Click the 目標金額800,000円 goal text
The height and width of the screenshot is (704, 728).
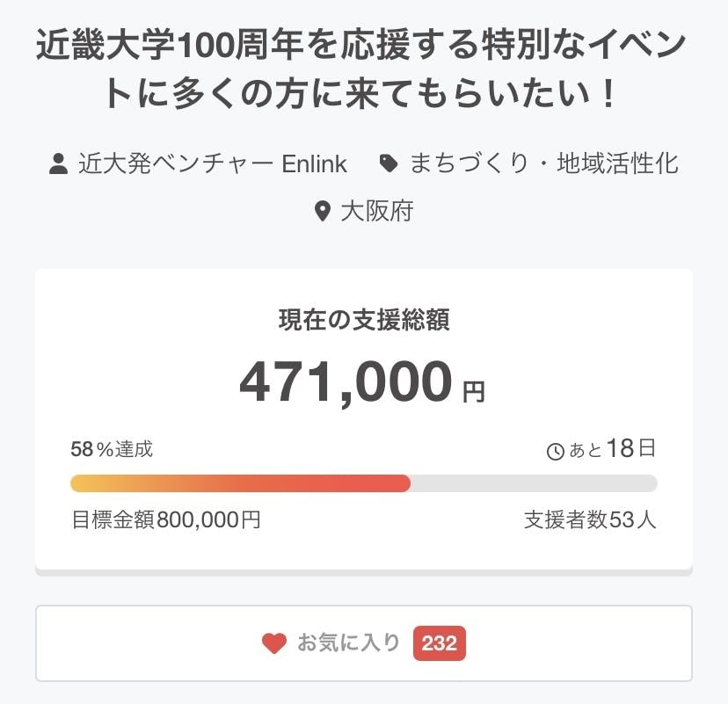click(165, 519)
